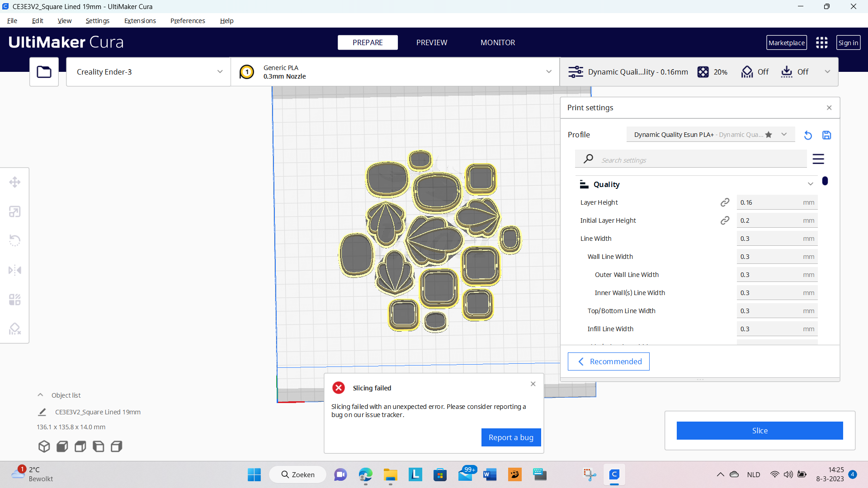
Task: Switch to right side view icon
Action: coord(117,446)
